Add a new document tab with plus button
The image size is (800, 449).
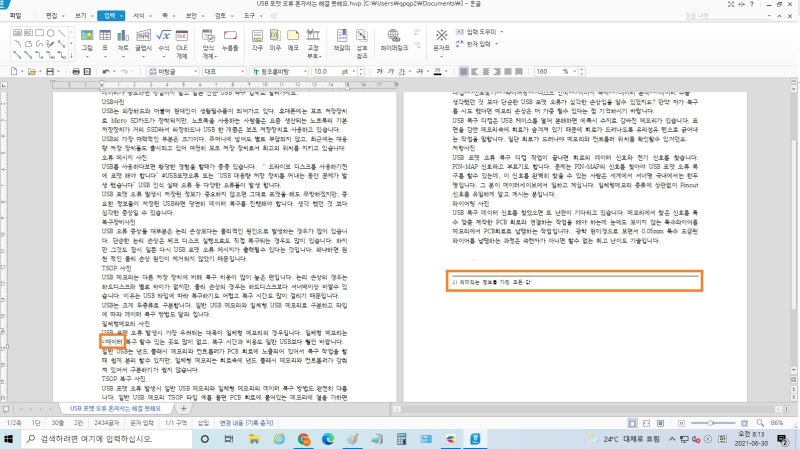point(184,409)
